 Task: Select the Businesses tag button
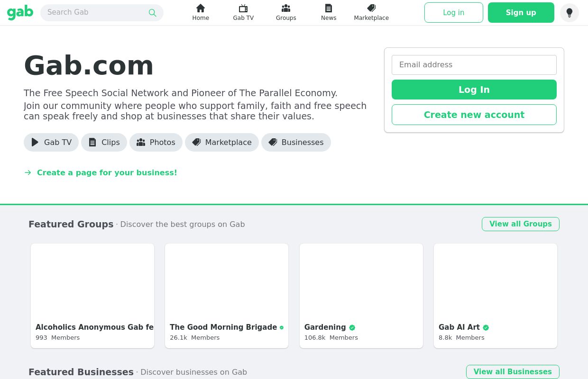click(296, 142)
